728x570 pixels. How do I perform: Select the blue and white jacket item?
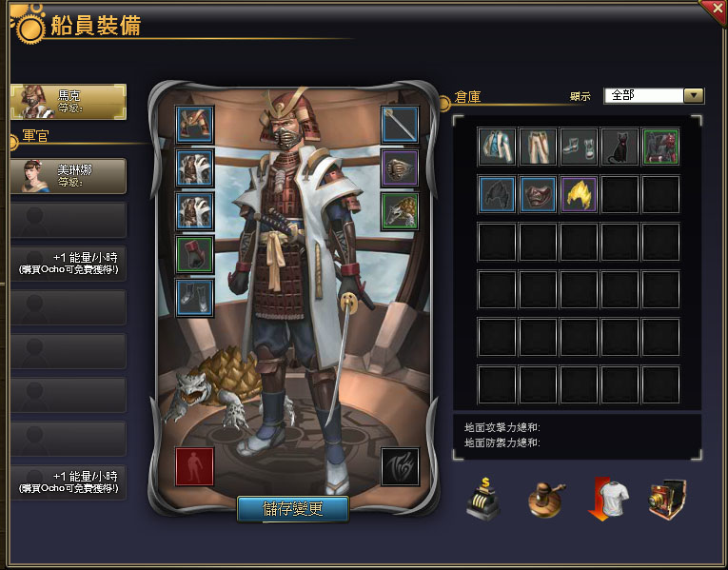(497, 147)
